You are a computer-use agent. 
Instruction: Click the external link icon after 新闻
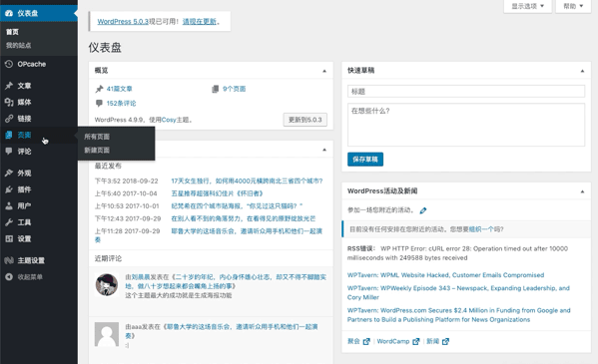(x=445, y=341)
